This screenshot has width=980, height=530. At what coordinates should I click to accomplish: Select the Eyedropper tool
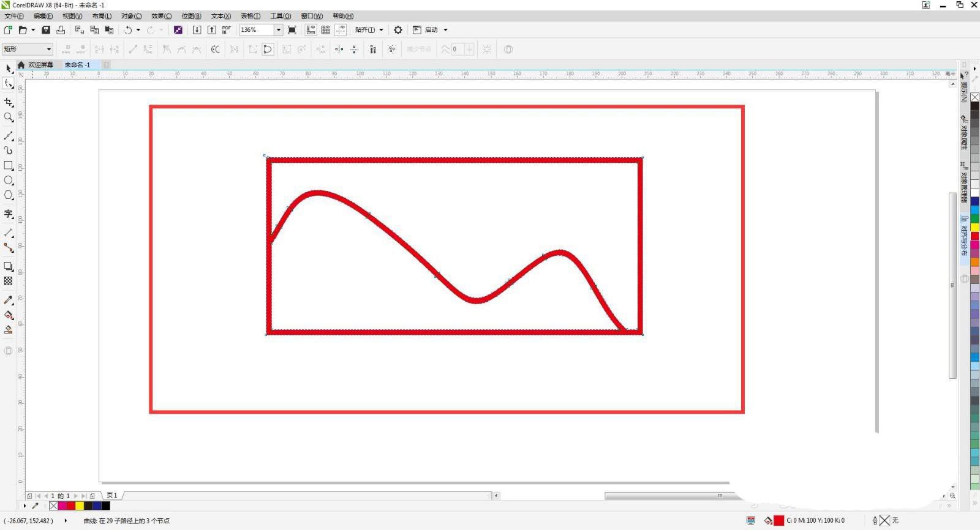coord(9,300)
